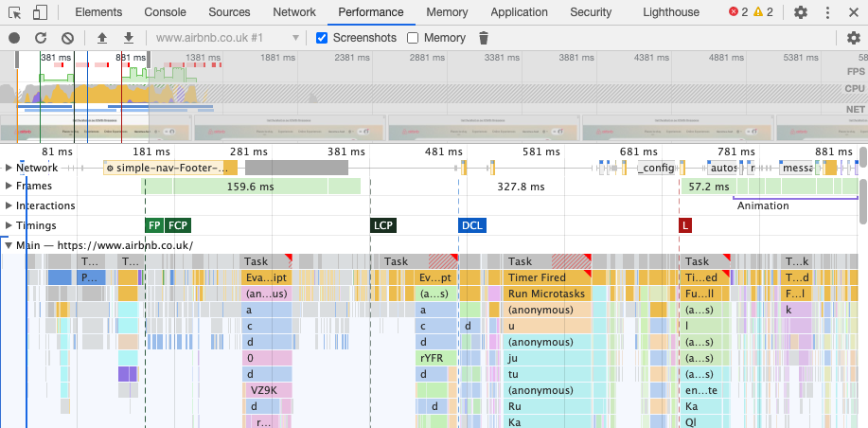Open Performance capture settings gear
Viewport: 868px width, 428px height.
tap(854, 38)
